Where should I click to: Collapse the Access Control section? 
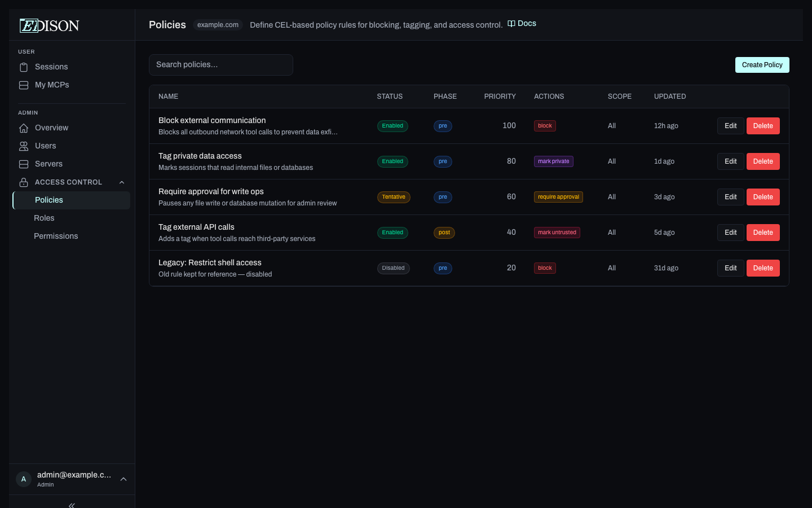tap(122, 182)
